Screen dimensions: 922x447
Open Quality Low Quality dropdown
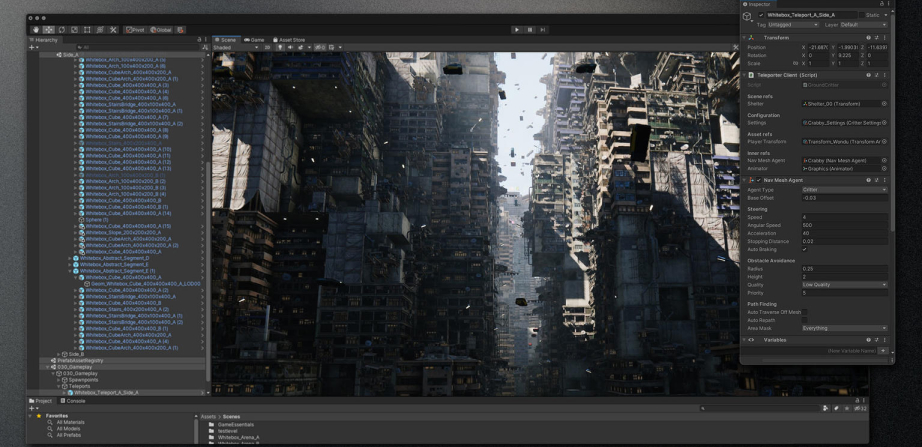point(844,285)
